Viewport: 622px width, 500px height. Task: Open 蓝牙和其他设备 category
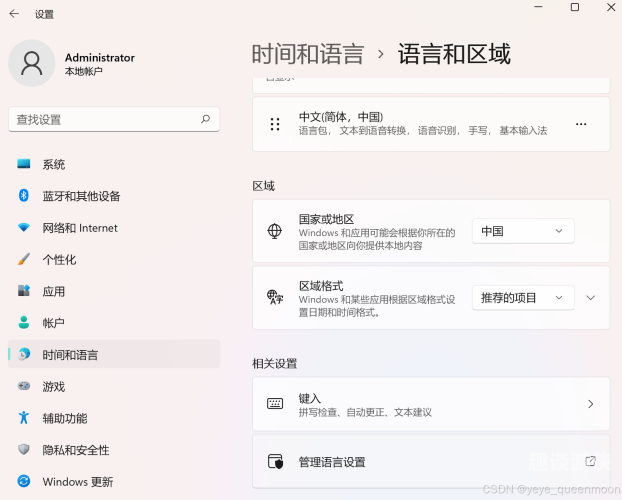click(114, 196)
